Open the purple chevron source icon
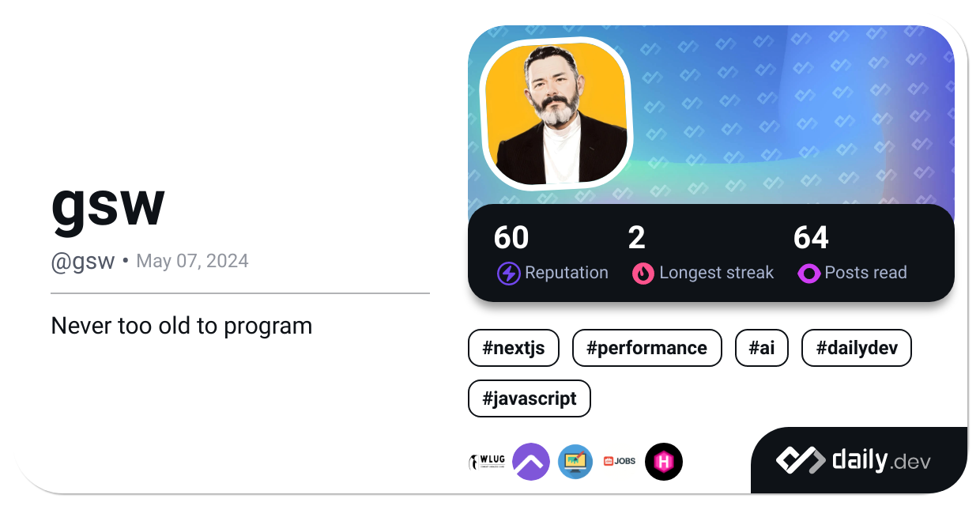Image resolution: width=980 pixels, height=506 pixels. (531, 462)
